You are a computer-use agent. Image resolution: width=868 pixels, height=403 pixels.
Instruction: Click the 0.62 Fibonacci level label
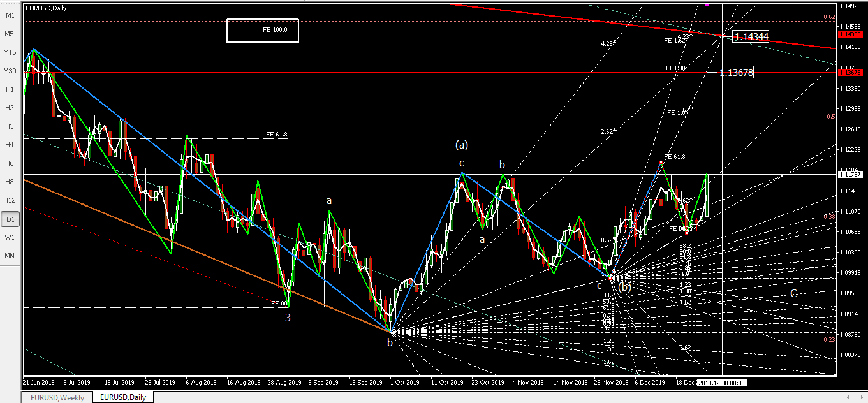pyautogui.click(x=829, y=17)
